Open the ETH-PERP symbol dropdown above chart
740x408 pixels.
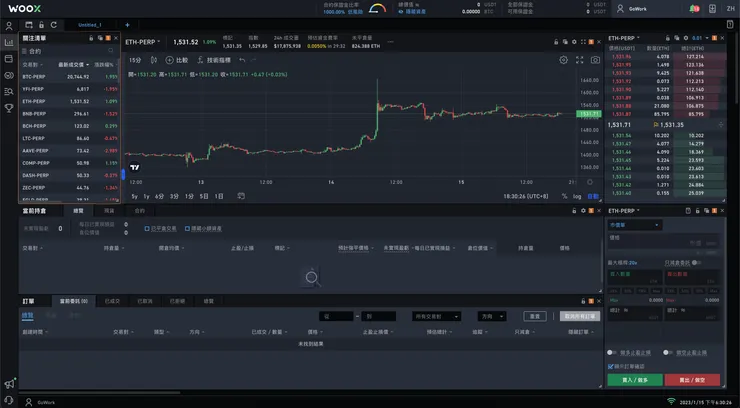[x=143, y=42]
